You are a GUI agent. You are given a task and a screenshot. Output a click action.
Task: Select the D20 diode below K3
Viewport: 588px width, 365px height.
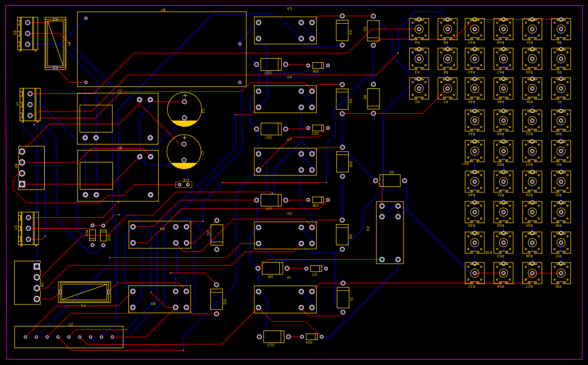[x=271, y=65]
